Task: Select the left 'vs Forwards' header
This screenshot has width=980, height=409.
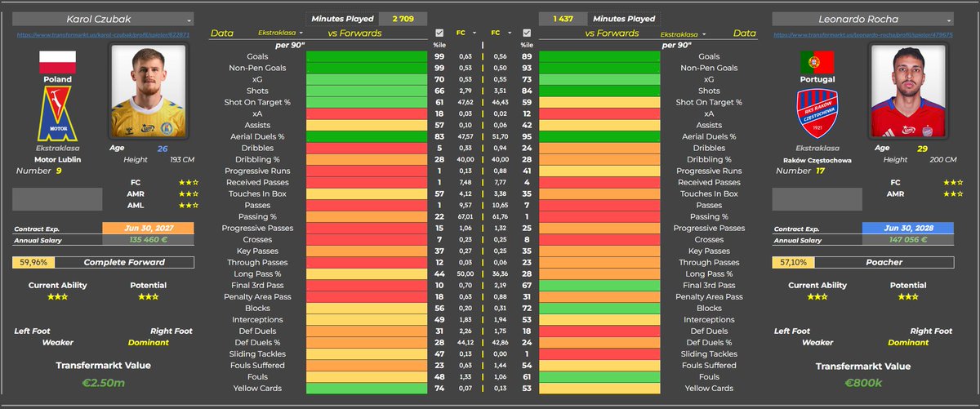Action: tap(354, 33)
